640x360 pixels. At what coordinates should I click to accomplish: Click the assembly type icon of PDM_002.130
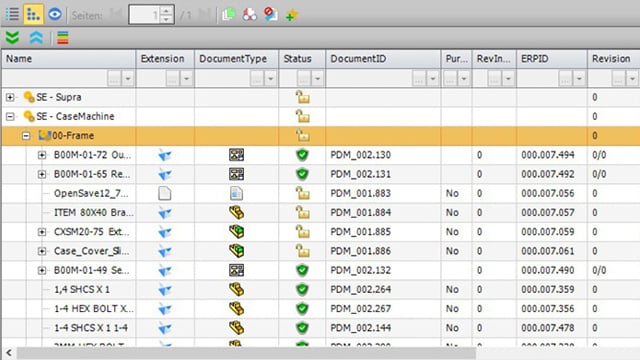click(x=236, y=155)
